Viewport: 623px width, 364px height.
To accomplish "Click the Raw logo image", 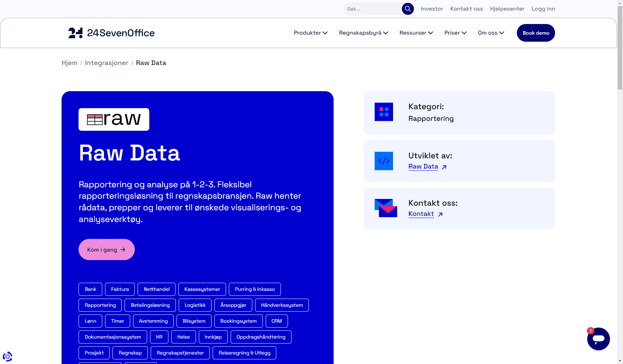I will (x=114, y=119).
